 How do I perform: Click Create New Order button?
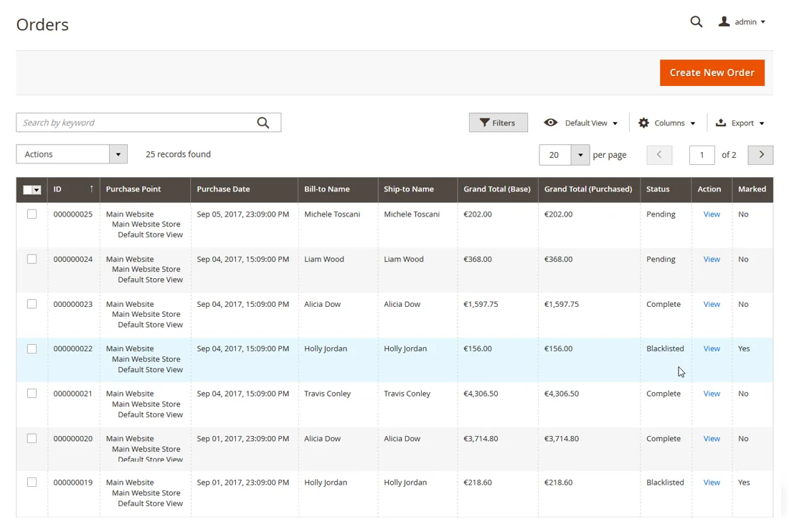(712, 72)
